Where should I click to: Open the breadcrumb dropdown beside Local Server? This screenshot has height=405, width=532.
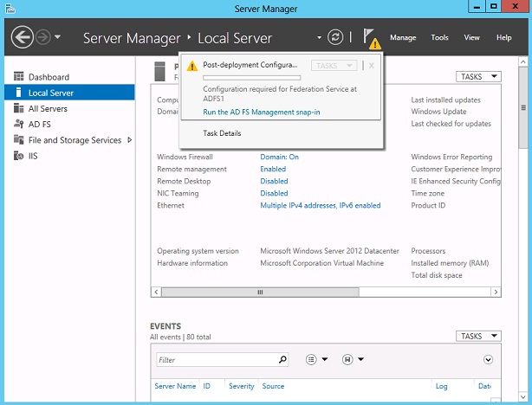point(319,37)
